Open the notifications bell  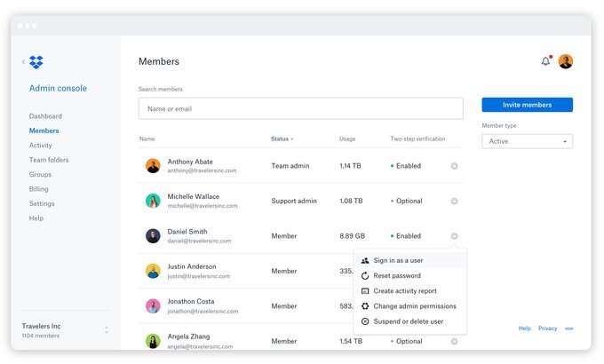(545, 61)
